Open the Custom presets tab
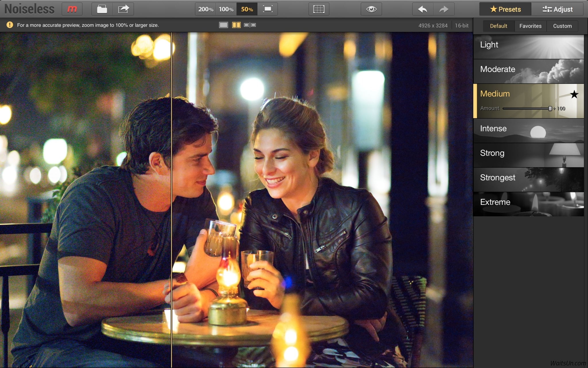 point(562,26)
